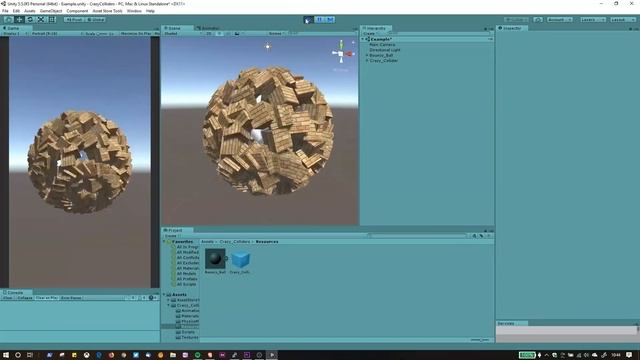Select the Crazy_Collider prefab thumbnail
Image resolution: width=640 pixels, height=360 pixels.
(240, 260)
